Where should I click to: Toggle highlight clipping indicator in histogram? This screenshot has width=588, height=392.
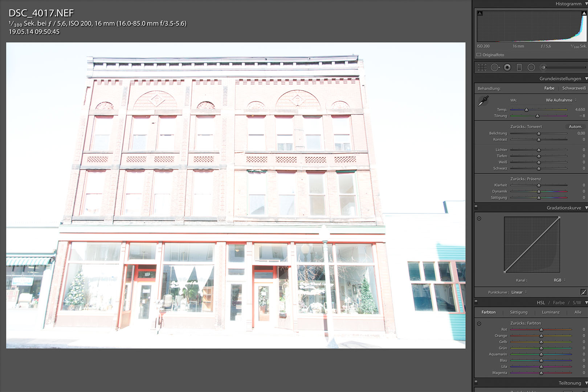tap(584, 13)
